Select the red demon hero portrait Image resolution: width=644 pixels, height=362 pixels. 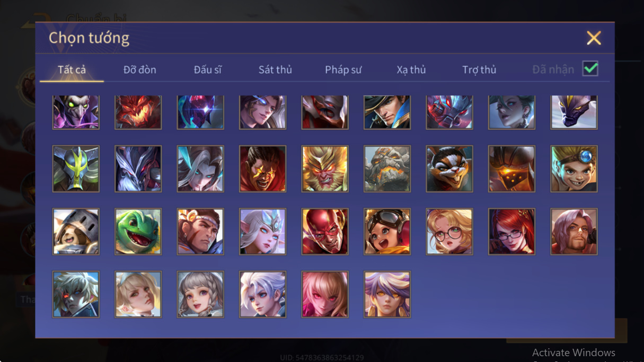(x=138, y=112)
